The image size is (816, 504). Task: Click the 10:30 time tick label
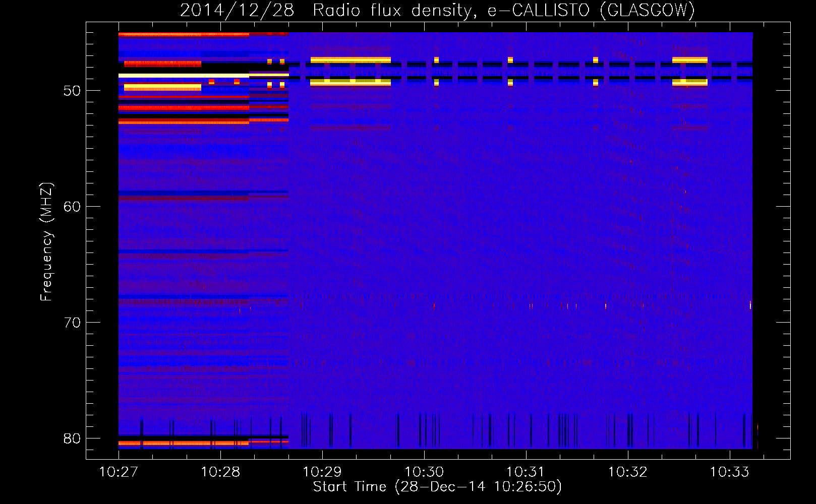[x=425, y=472]
